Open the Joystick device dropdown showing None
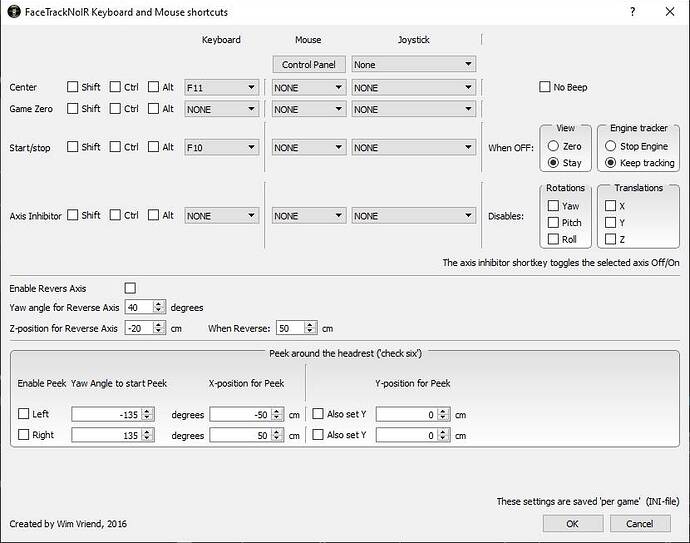Image resolution: width=690 pixels, height=543 pixels. point(413,65)
